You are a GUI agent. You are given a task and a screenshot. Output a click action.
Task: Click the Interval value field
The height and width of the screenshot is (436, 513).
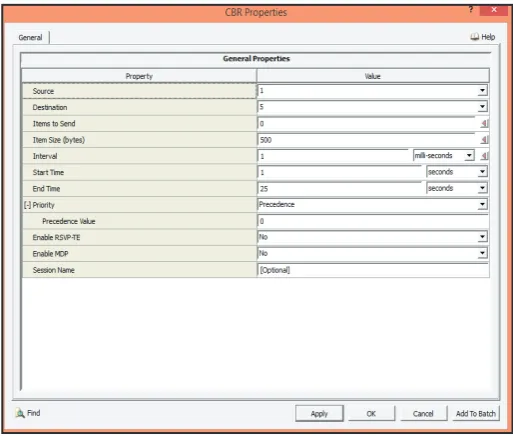click(x=333, y=156)
